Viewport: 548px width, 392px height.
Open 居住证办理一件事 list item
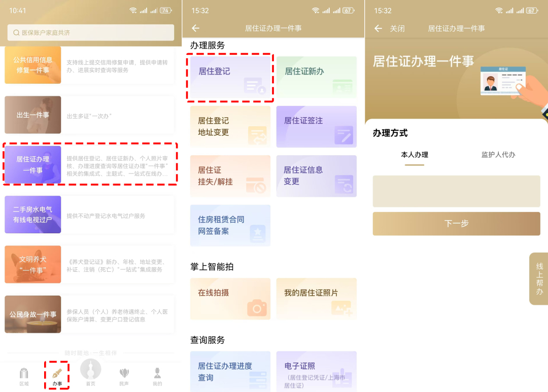point(90,165)
